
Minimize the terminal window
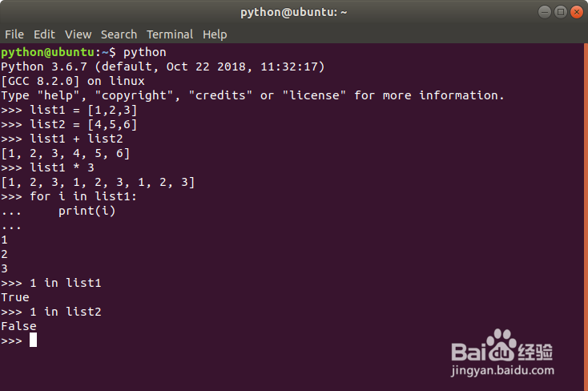tap(546, 12)
